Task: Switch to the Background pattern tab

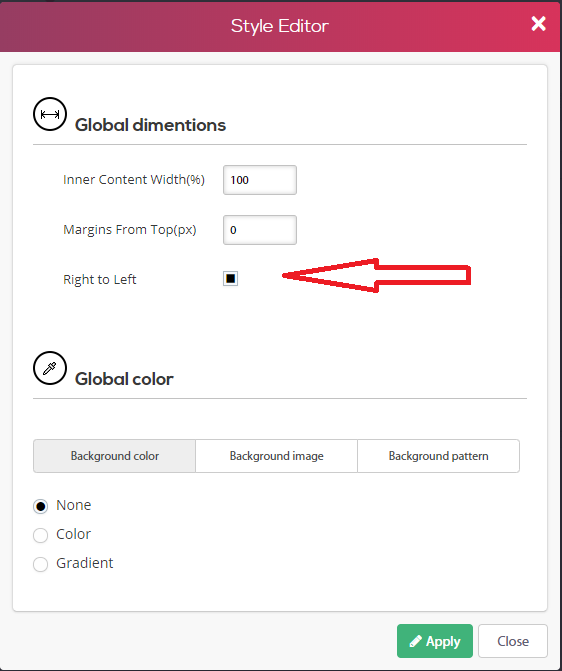Action: (438, 456)
